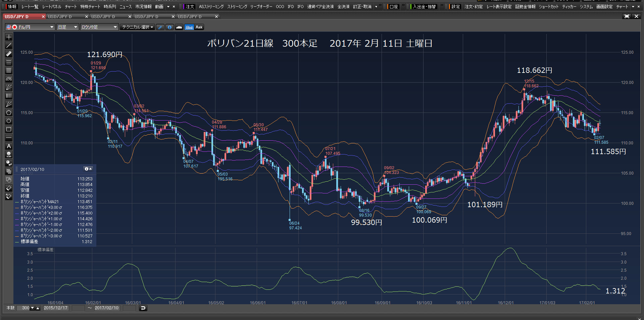Expand the 注文 toolbar overflow arrow
This screenshot has width=644, height=320.
pyautogui.click(x=376, y=7)
